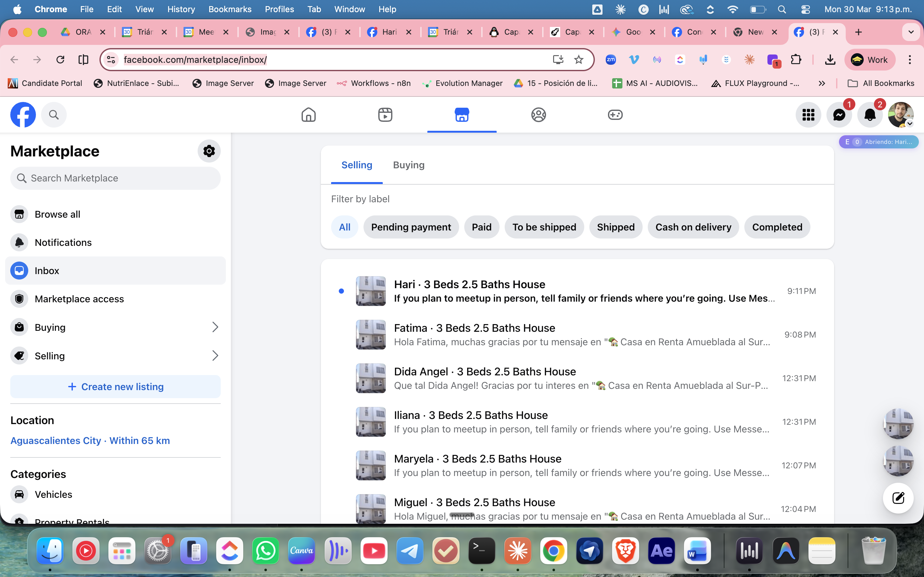Viewport: 924px width, 577px height.
Task: Select the Completed filter chip
Action: point(777,227)
